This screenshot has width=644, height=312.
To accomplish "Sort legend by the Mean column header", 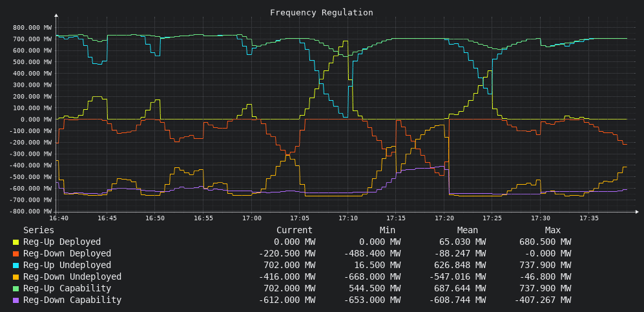I will tap(468, 231).
